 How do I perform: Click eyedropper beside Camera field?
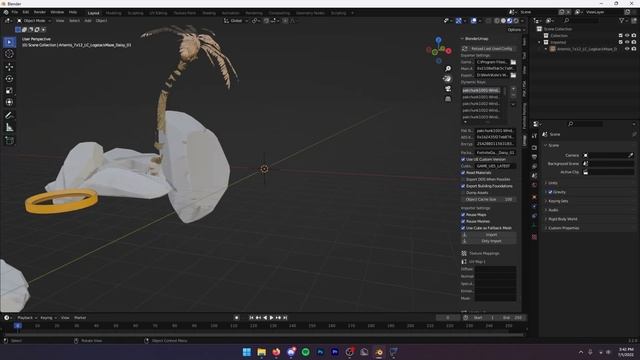(631, 155)
